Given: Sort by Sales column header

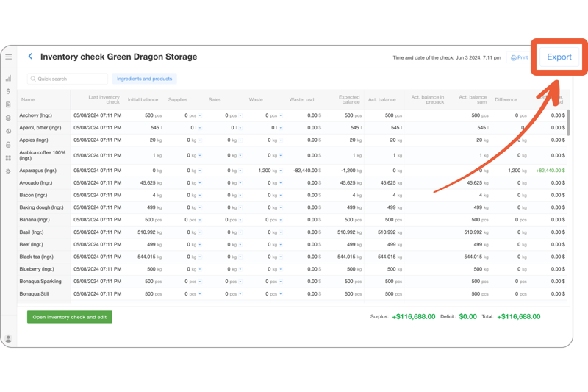Looking at the screenshot, I should [x=215, y=100].
